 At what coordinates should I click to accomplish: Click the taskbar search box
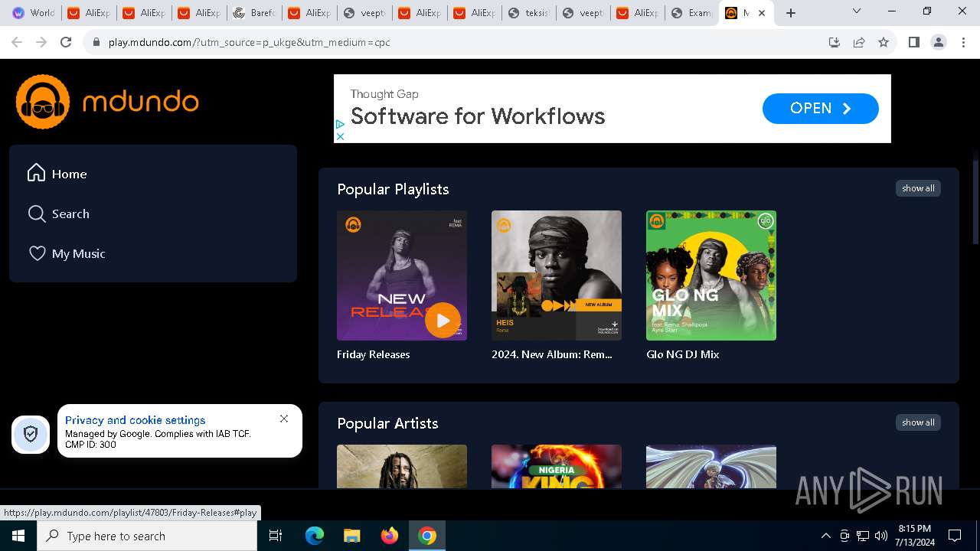[147, 536]
